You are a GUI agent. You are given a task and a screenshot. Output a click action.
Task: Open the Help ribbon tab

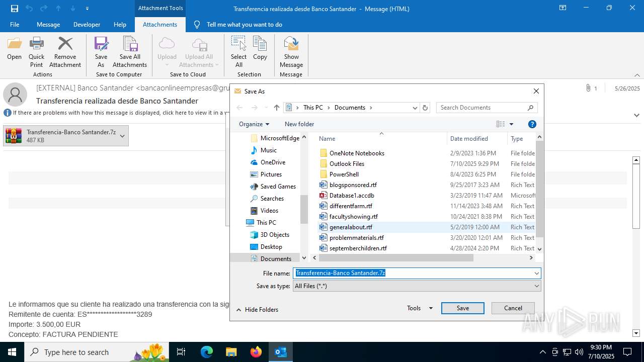click(120, 24)
